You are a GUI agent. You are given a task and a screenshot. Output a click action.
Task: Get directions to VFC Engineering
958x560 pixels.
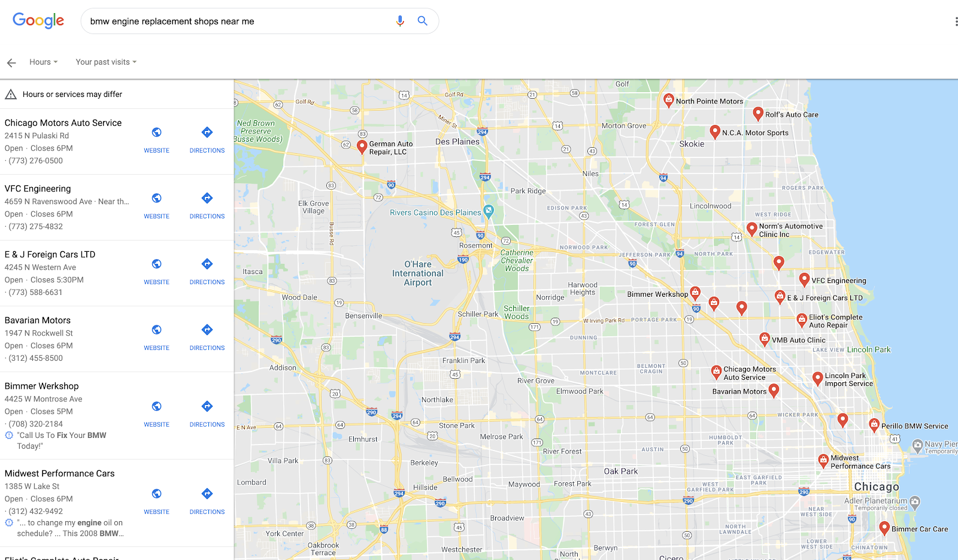coord(207,198)
